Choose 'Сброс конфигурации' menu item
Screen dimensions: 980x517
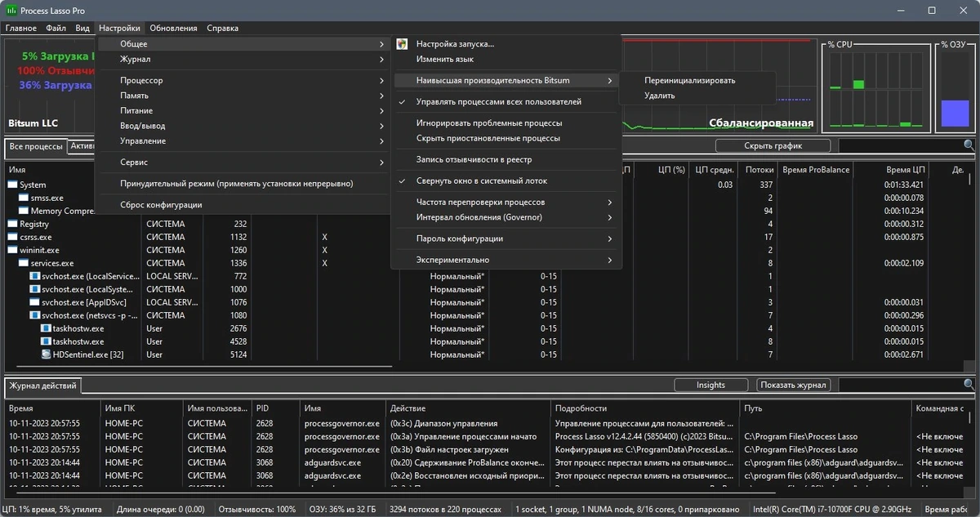pos(243,205)
